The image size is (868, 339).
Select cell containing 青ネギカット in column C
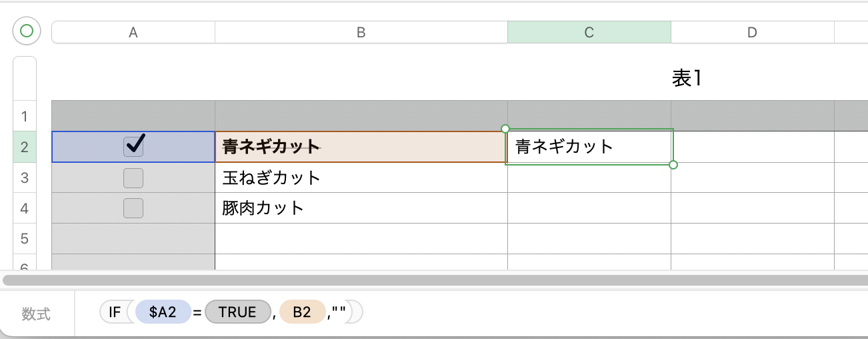pyautogui.click(x=589, y=147)
